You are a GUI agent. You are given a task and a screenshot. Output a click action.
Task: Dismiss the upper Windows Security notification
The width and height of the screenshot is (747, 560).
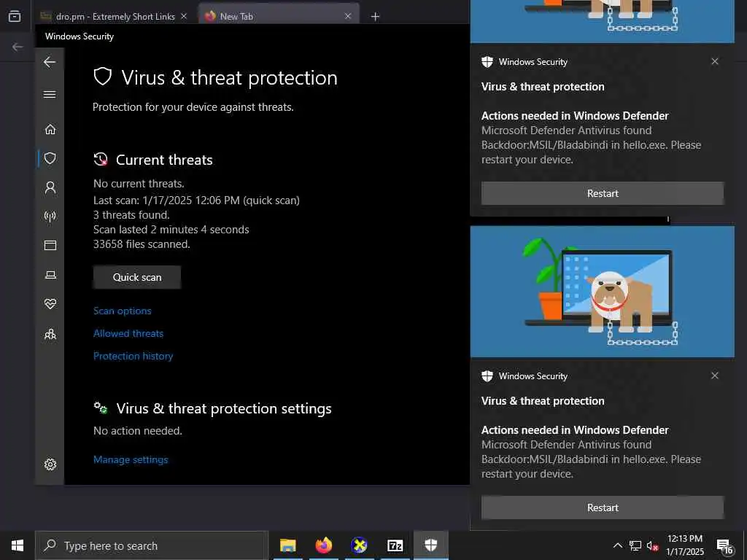715,61
